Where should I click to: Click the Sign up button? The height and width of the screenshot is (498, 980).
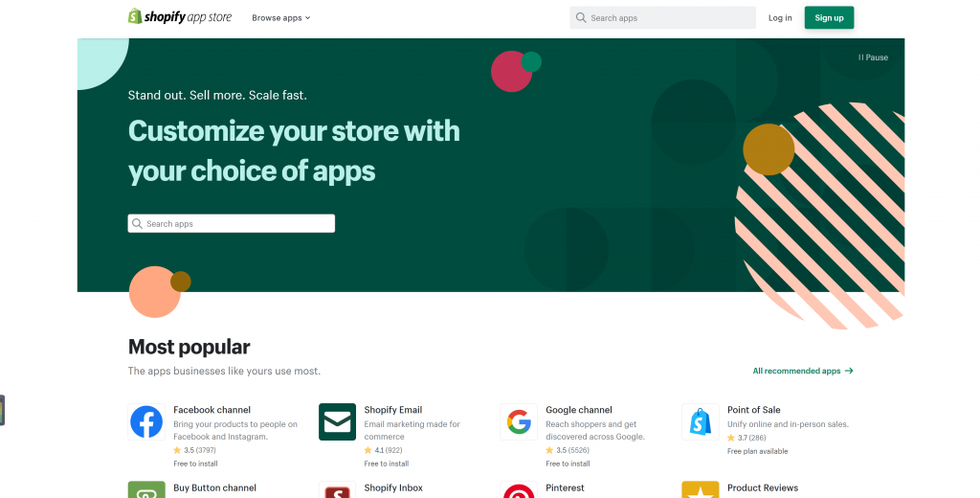(x=829, y=17)
